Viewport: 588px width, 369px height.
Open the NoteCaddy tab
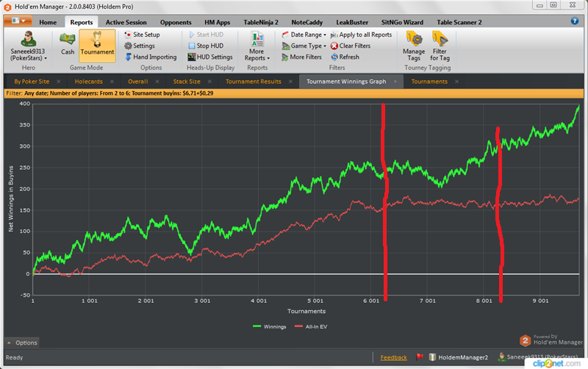click(306, 22)
